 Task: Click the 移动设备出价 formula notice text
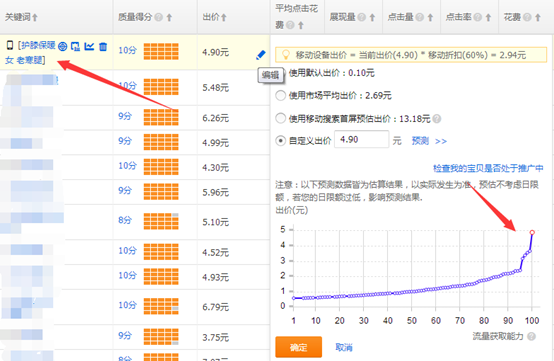[x=411, y=55]
